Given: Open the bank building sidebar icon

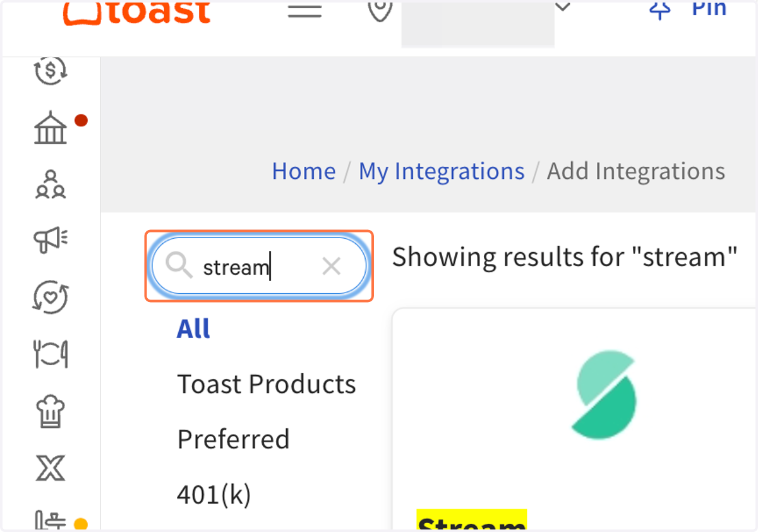Looking at the screenshot, I should click(51, 128).
